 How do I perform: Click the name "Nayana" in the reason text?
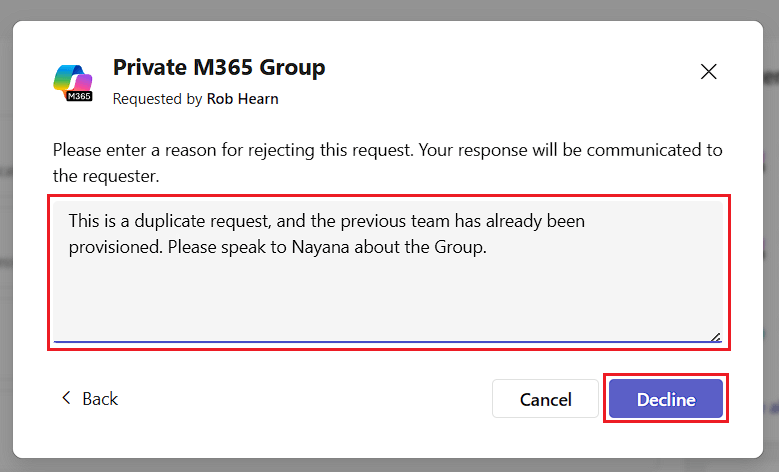[320, 247]
